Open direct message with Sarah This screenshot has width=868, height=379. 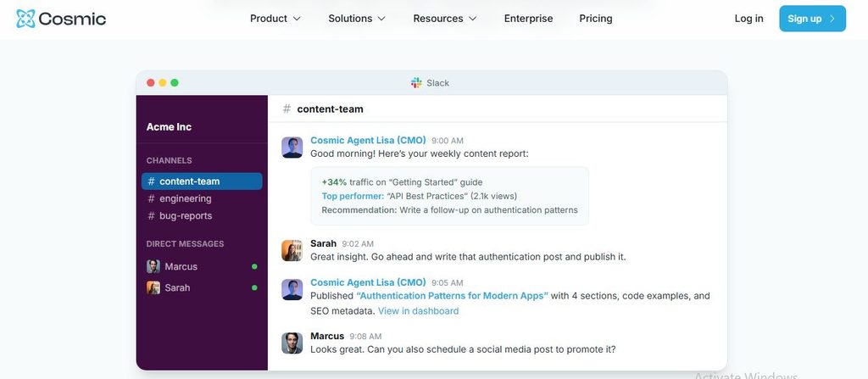[202, 287]
